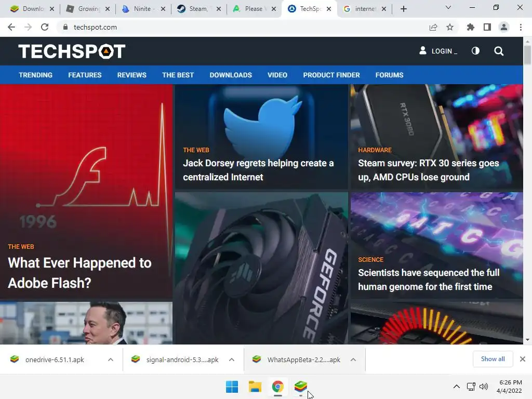Click the browser forward arrow
The image size is (532, 399).
click(x=28, y=27)
